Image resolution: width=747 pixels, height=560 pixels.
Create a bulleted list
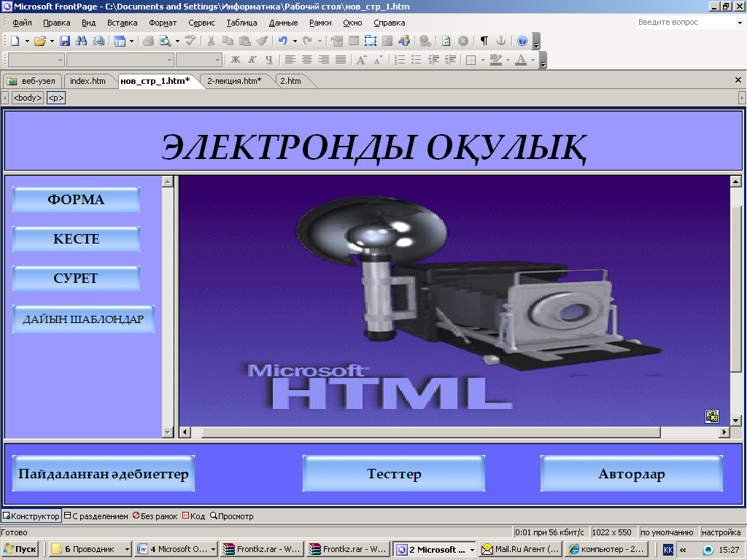tap(417, 60)
